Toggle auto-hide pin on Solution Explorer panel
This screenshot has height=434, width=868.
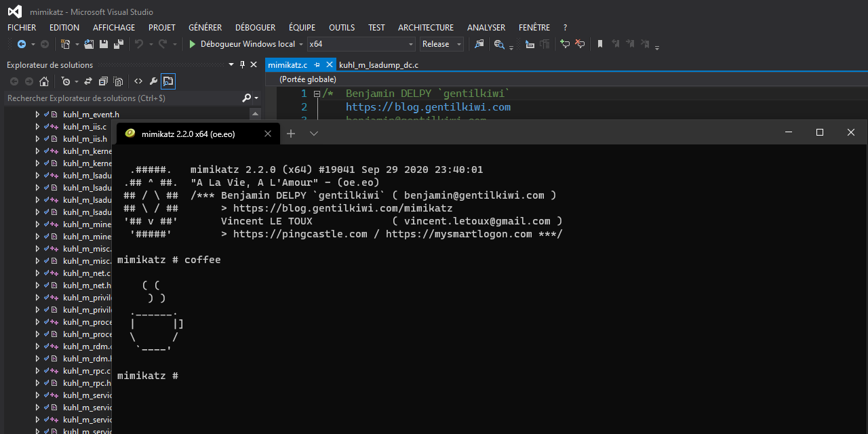pyautogui.click(x=242, y=65)
